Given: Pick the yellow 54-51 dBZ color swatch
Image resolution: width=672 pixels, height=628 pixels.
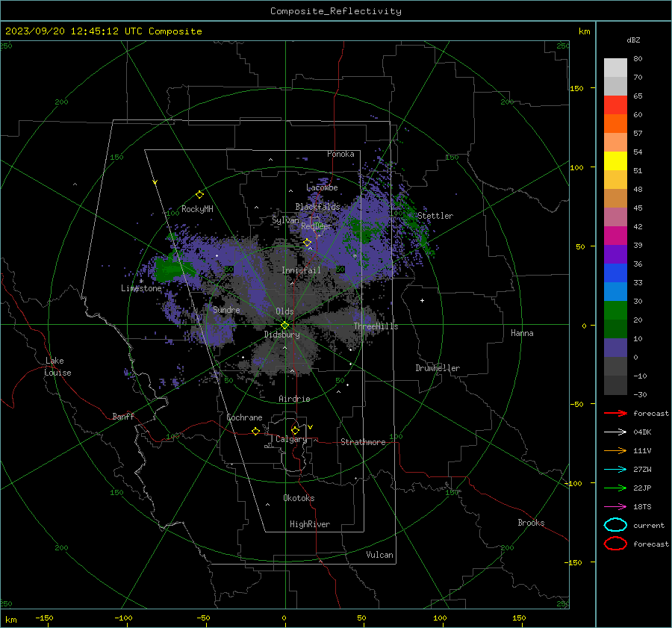Looking at the screenshot, I should 615,161.
